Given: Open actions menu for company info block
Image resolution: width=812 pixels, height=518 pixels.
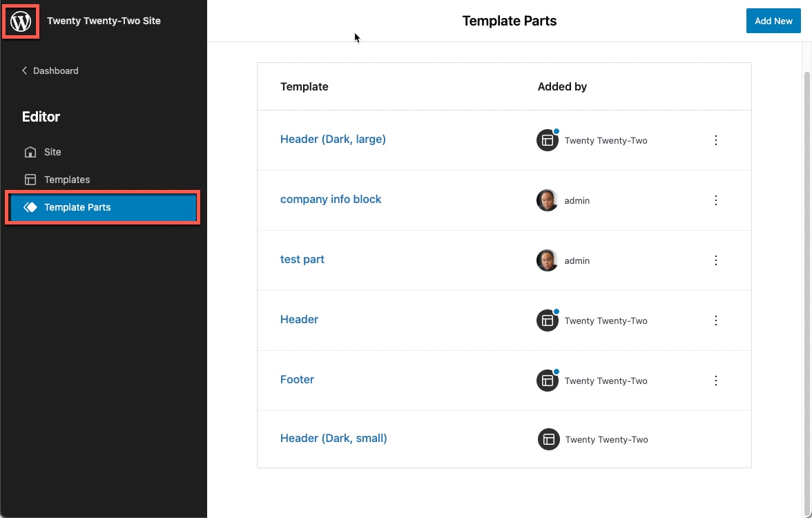Looking at the screenshot, I should [716, 200].
